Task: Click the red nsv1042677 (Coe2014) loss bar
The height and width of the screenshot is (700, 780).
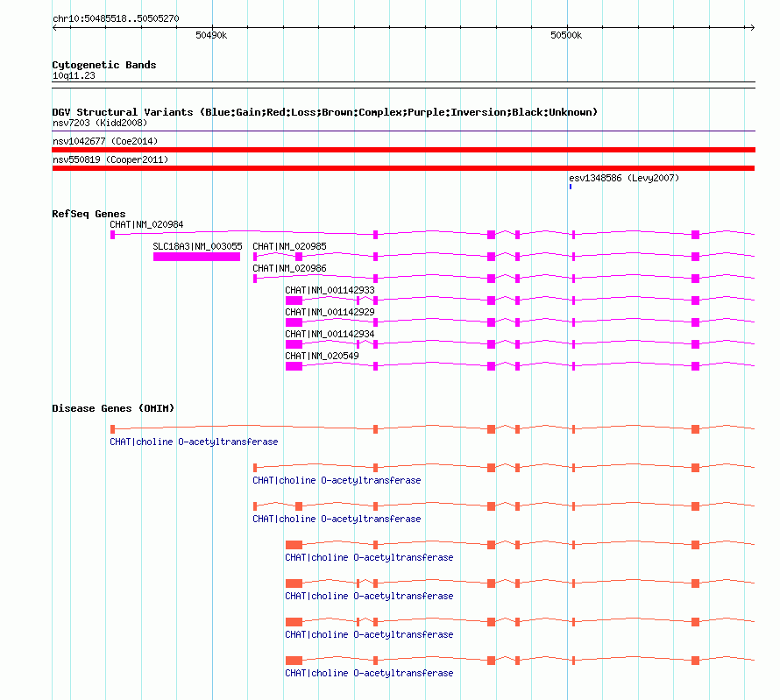Action: (x=403, y=150)
